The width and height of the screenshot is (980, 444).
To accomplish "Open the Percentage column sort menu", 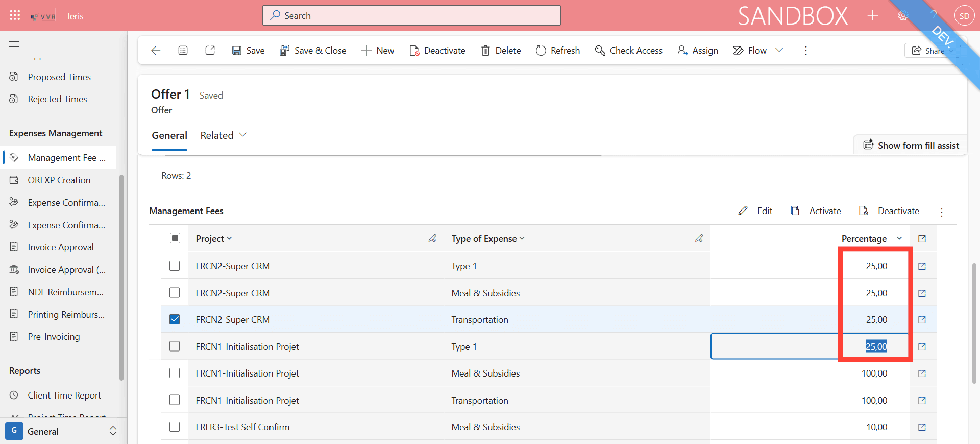I will pyautogui.click(x=899, y=238).
